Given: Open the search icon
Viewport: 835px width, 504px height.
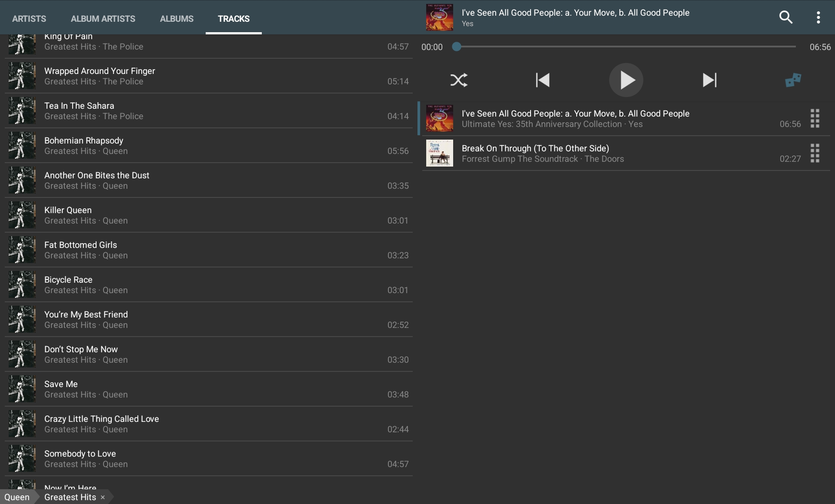Looking at the screenshot, I should pos(786,17).
